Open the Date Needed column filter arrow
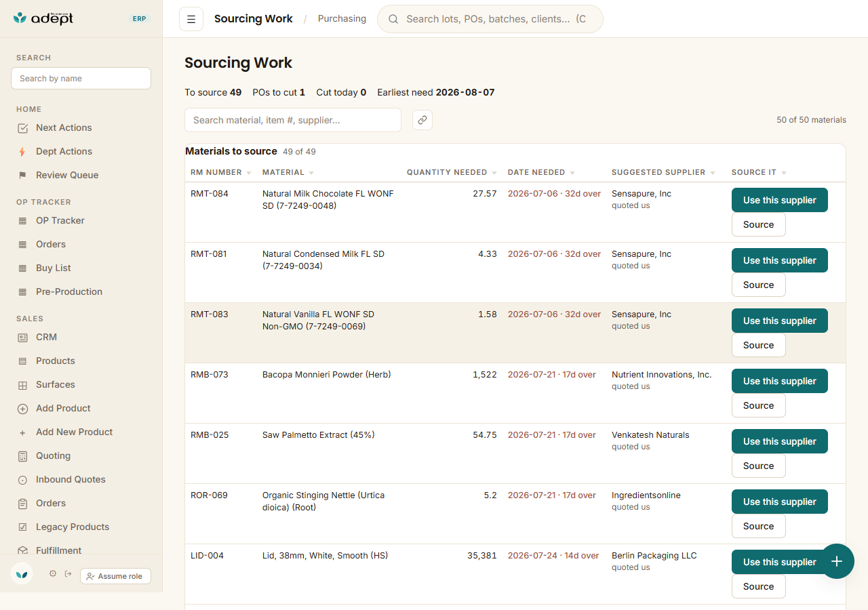Image resolution: width=868 pixels, height=610 pixels. [x=572, y=173]
